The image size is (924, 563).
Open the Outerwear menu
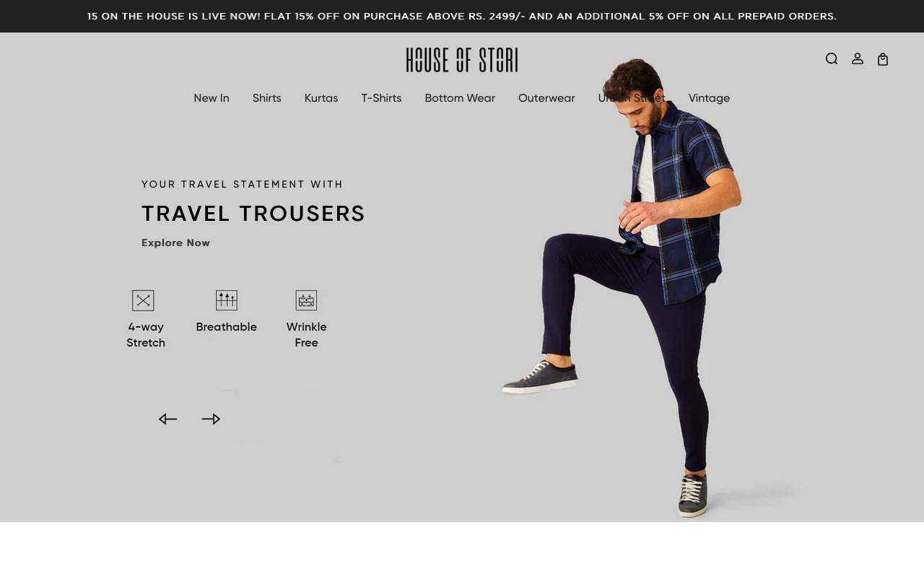click(546, 98)
